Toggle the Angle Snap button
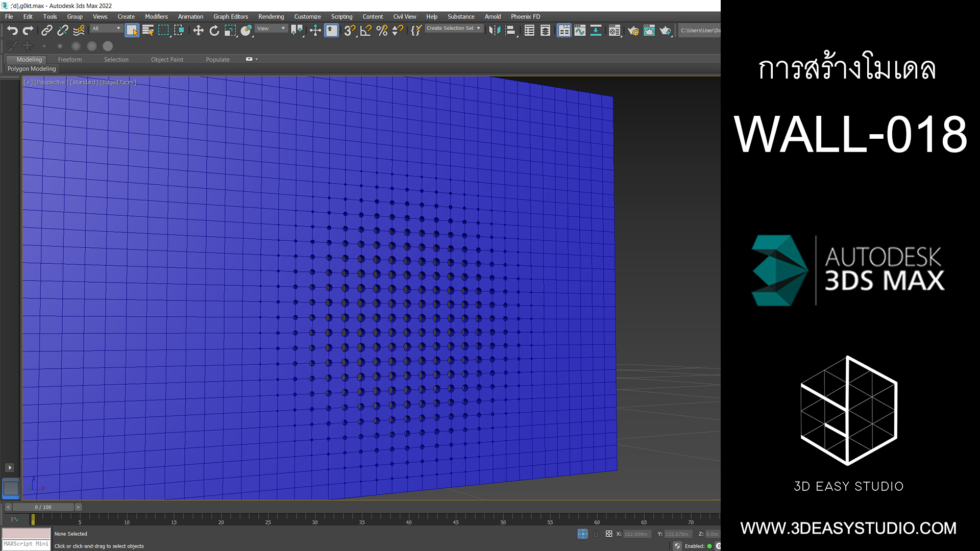 point(365,31)
